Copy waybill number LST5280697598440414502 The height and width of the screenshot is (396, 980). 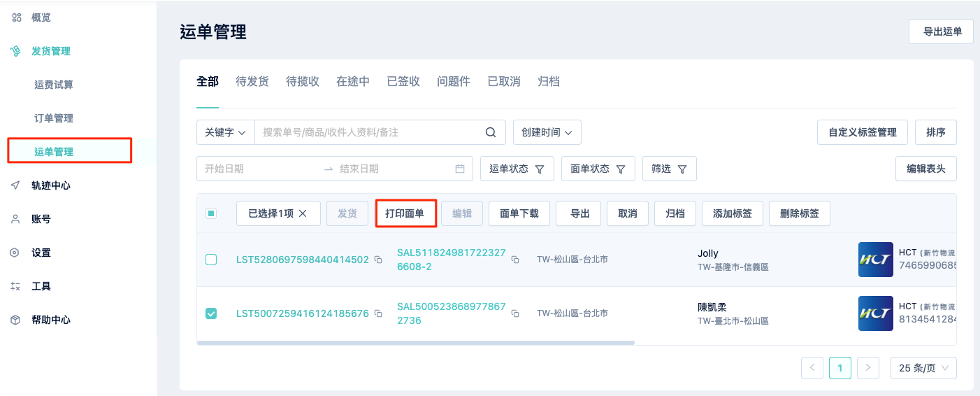coord(378,260)
